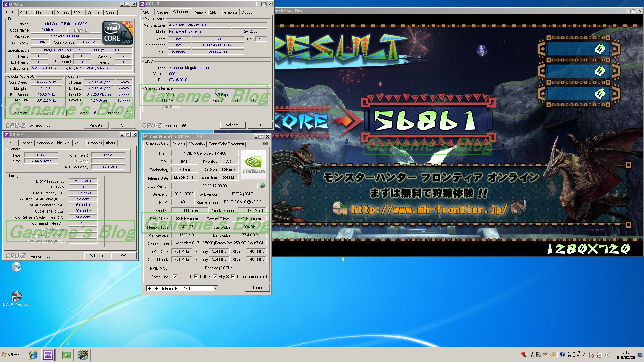This screenshot has height=362, width=644.
Task: Expand the NVIDIA GeForce GTX 480 dropdown
Action: (215, 288)
